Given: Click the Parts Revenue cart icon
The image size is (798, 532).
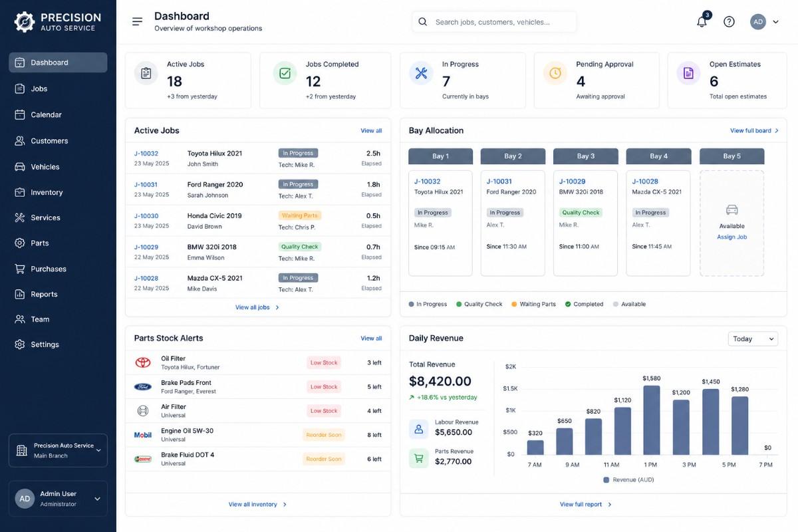Looking at the screenshot, I should coord(419,458).
